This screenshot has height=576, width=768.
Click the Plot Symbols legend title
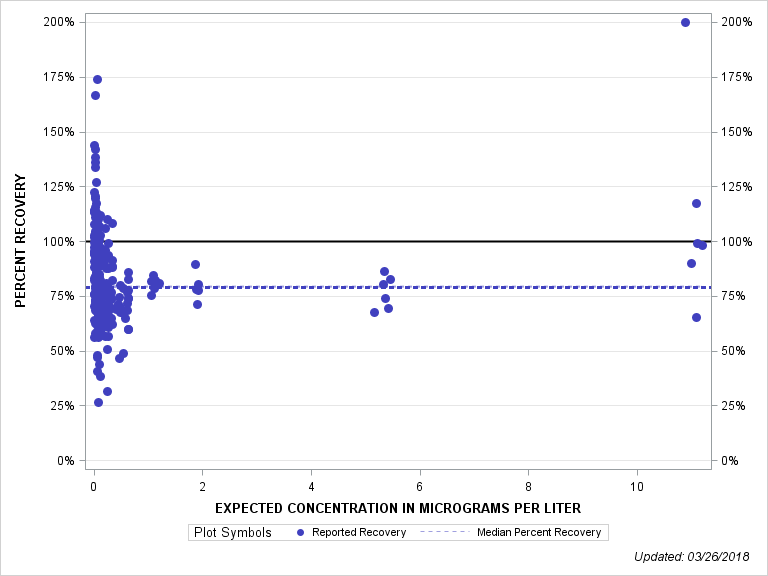[232, 533]
